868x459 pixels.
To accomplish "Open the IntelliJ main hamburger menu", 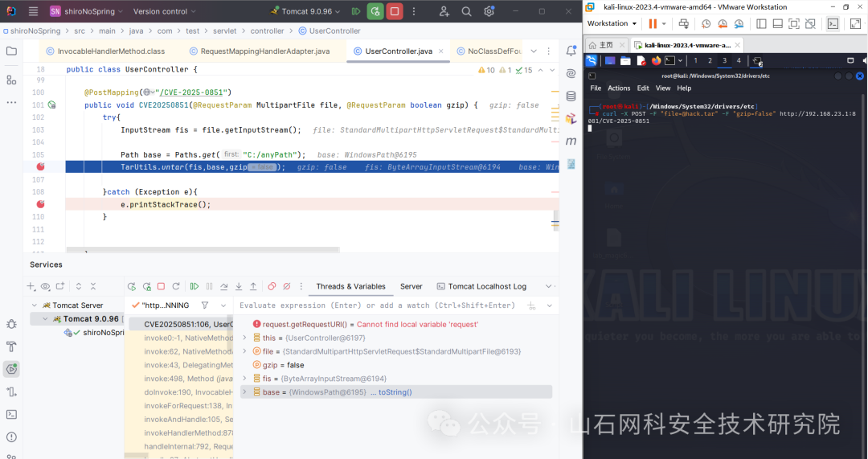I will (x=33, y=11).
